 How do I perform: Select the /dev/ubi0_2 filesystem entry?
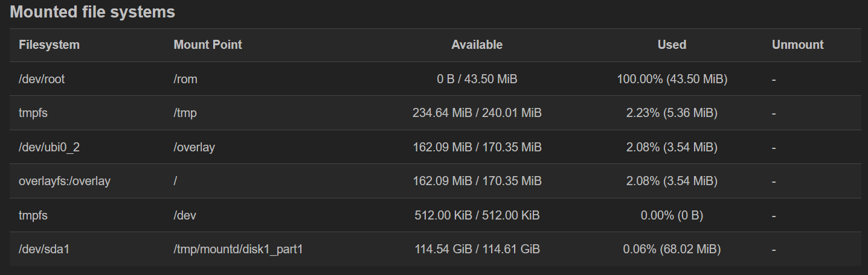(49, 147)
